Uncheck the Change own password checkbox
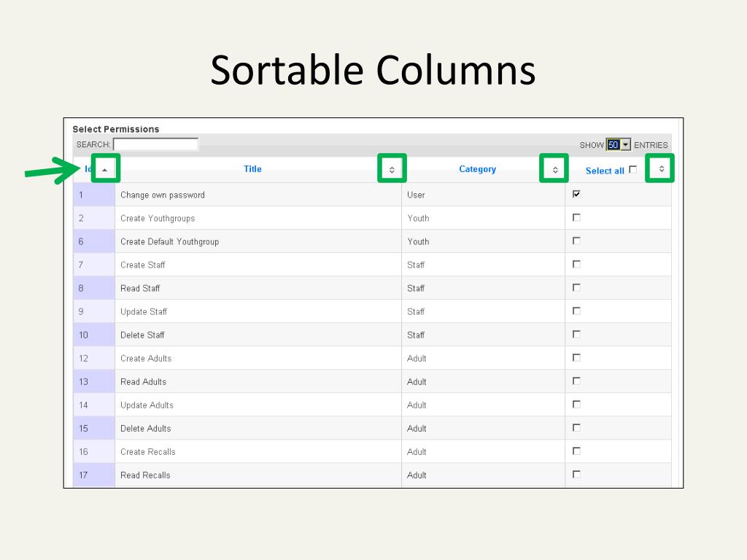747x560 pixels. click(x=576, y=194)
